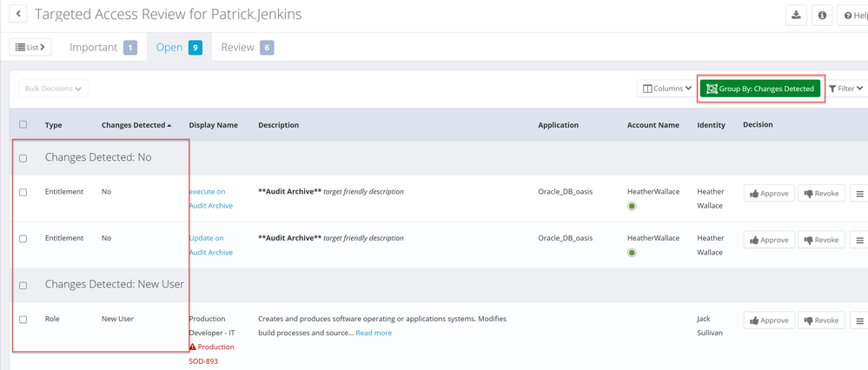Sort by the Changes Detected column header

(136, 125)
